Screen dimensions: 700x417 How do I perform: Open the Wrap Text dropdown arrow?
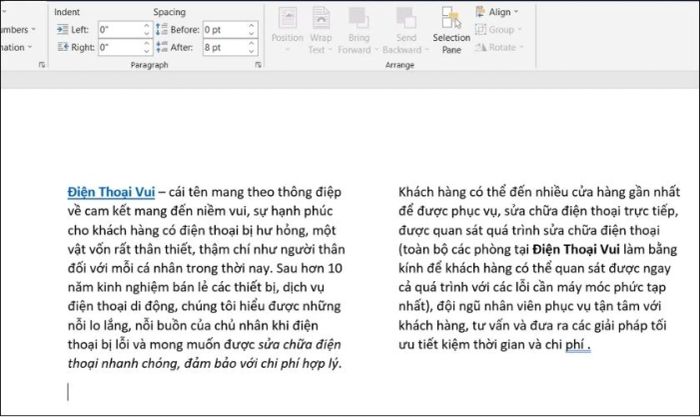click(x=330, y=50)
